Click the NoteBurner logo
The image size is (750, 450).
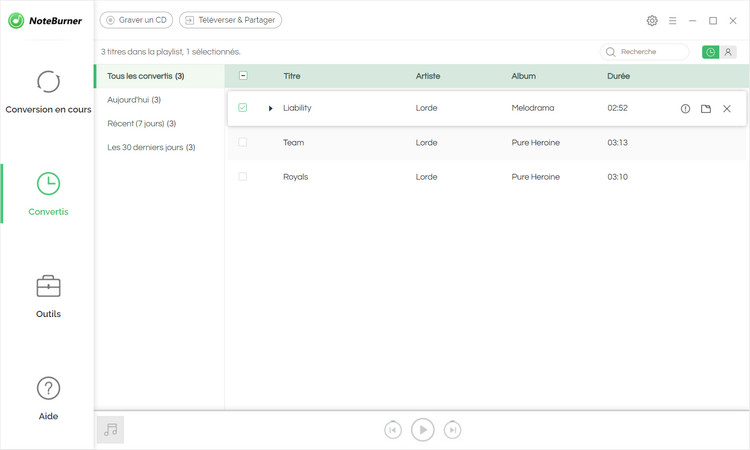point(45,21)
